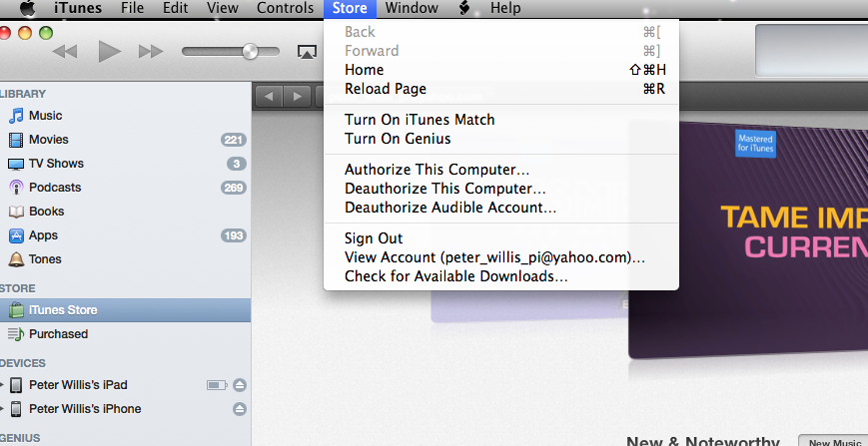Start playback with the Play button
The height and width of the screenshot is (446, 868).
[x=110, y=52]
